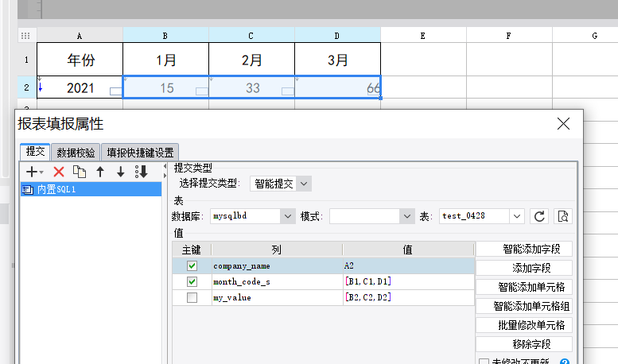
Task: Click 智能添加单元格组 button
Action: [x=524, y=306]
